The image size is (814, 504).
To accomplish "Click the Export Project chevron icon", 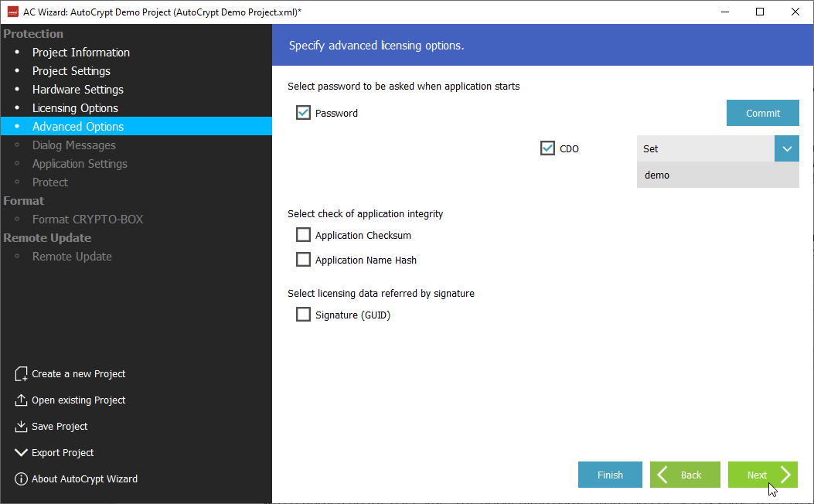I will point(21,453).
